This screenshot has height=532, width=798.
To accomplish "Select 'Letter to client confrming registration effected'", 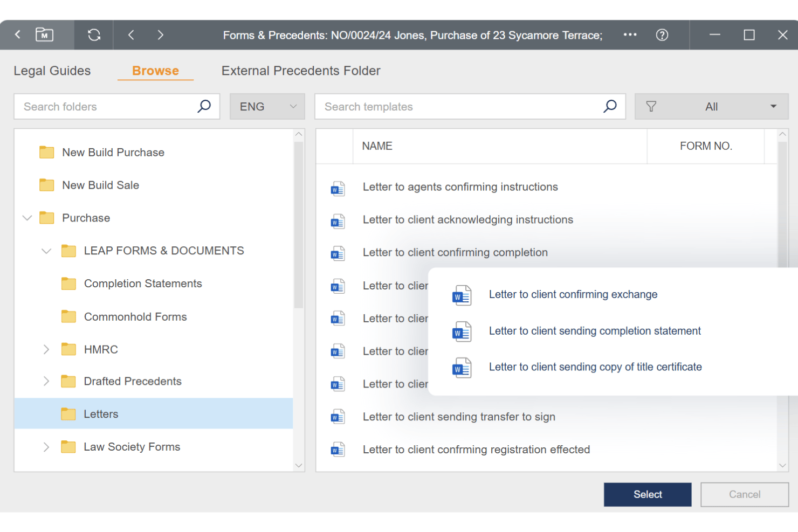I will 476,450.
